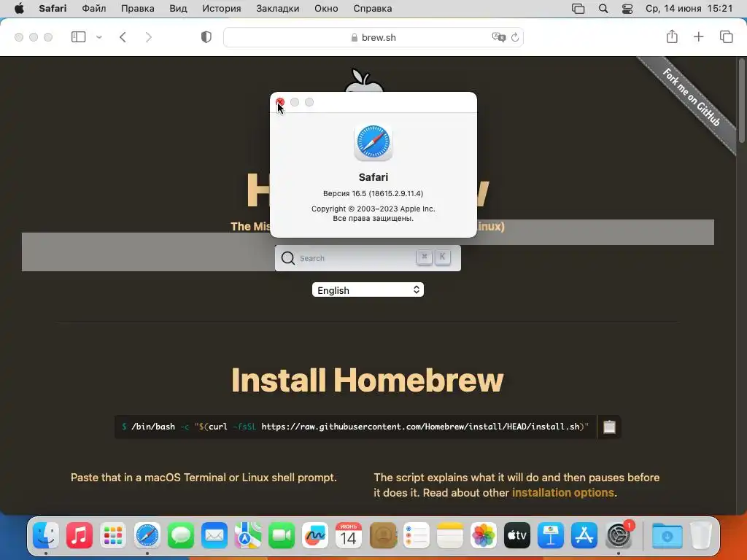The height and width of the screenshot is (560, 747).
Task: Translate page via address bar icon
Action: click(498, 37)
